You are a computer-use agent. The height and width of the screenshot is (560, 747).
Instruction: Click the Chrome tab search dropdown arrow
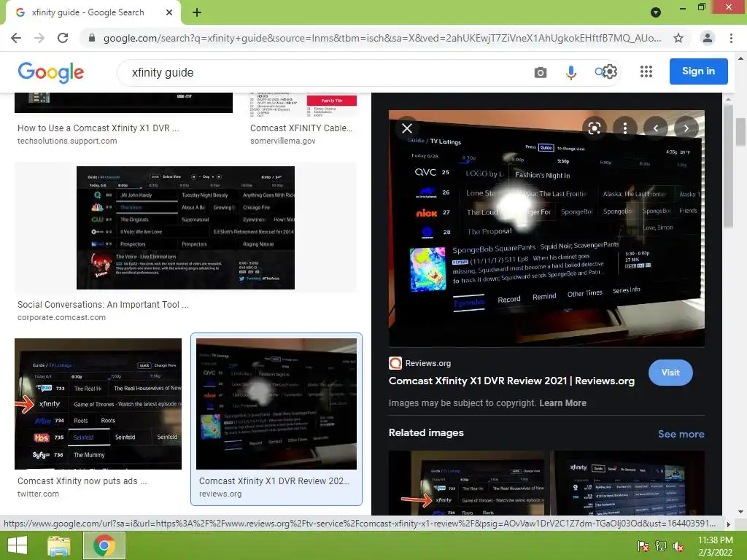pos(656,13)
